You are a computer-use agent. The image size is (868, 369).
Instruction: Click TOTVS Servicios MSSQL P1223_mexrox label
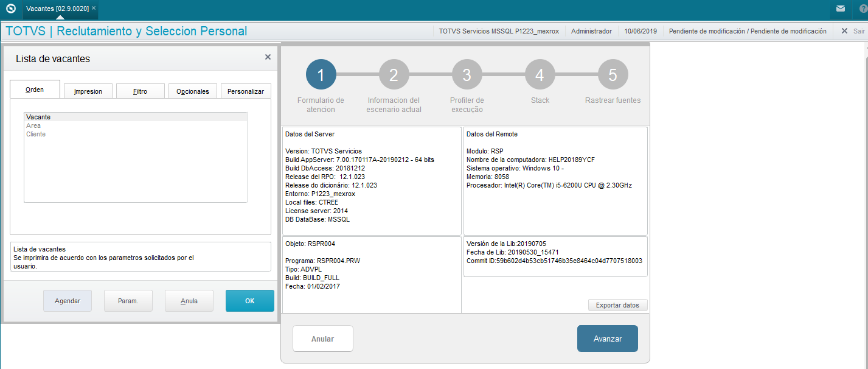click(x=499, y=31)
